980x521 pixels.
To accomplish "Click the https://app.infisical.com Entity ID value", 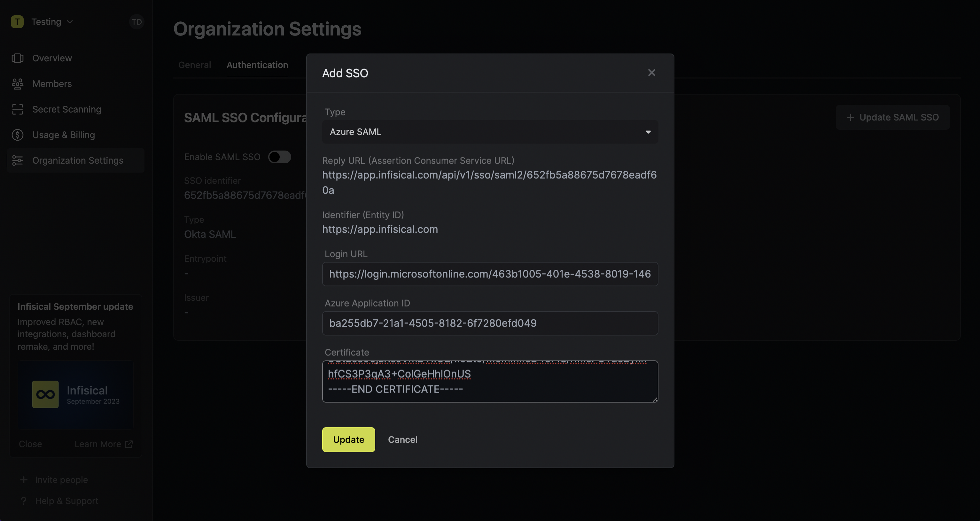I will [380, 229].
